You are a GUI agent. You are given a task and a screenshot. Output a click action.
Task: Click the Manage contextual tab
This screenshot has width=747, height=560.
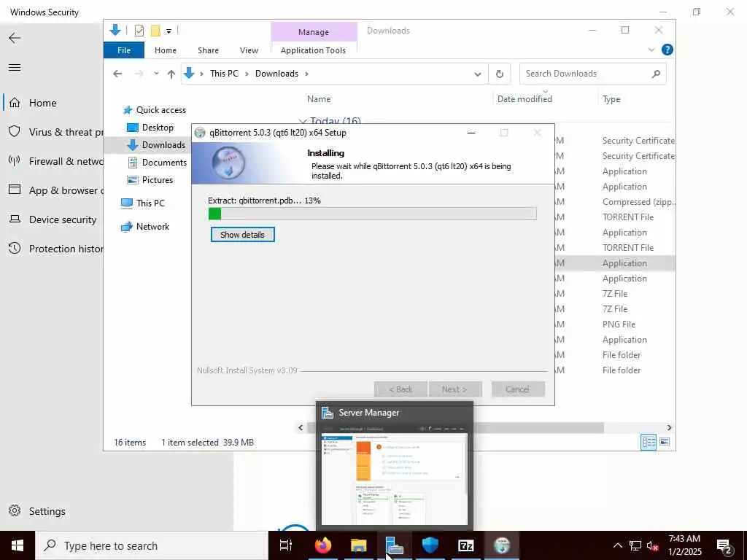pyautogui.click(x=314, y=32)
